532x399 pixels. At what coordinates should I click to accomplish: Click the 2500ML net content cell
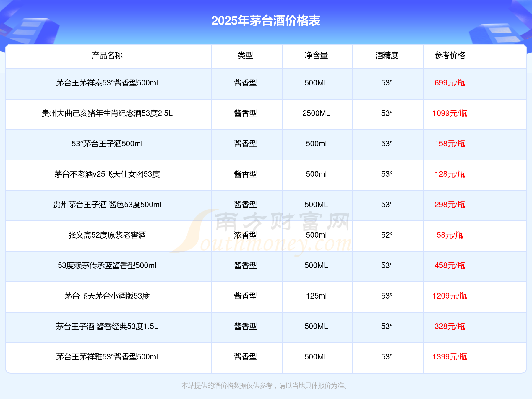point(316,113)
